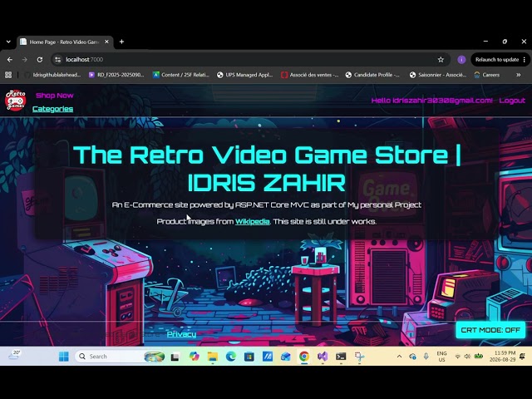This screenshot has height=399, width=532.
Task: Open RD_F2025 bookmark
Action: point(116,75)
